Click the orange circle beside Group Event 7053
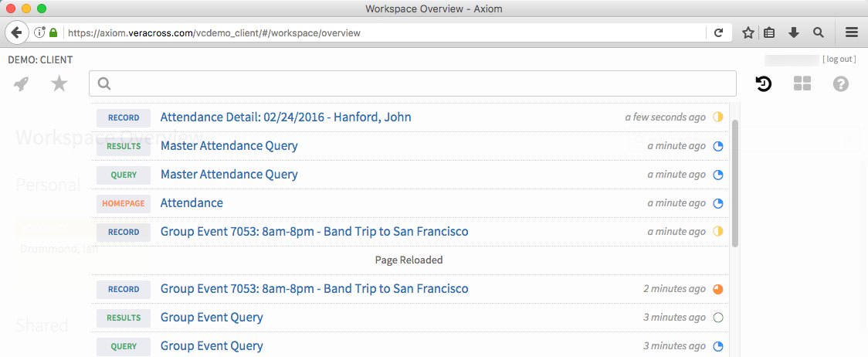 [x=718, y=289]
